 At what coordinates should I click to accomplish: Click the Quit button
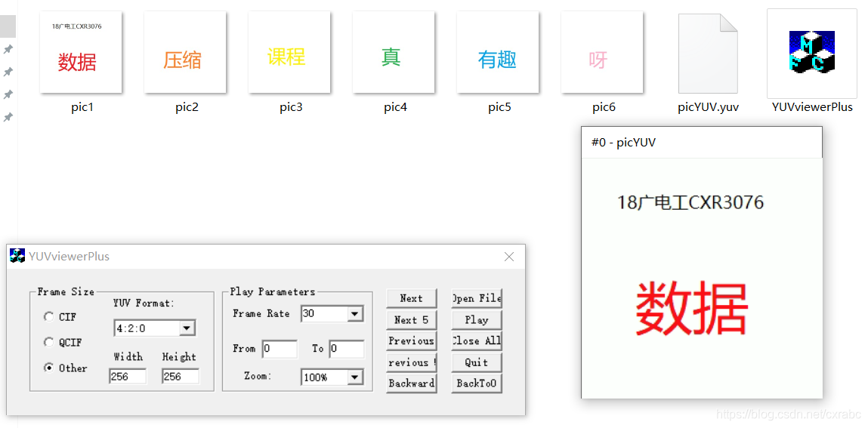tap(477, 362)
